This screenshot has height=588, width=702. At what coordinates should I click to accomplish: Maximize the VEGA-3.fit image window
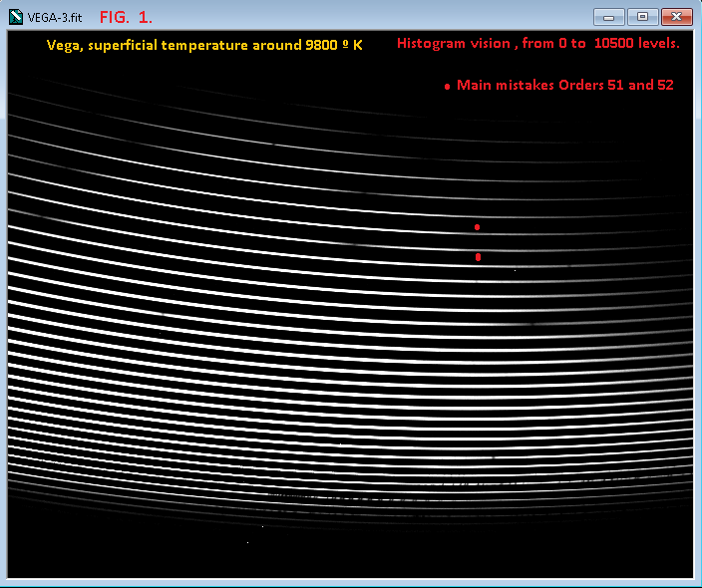[x=642, y=17]
